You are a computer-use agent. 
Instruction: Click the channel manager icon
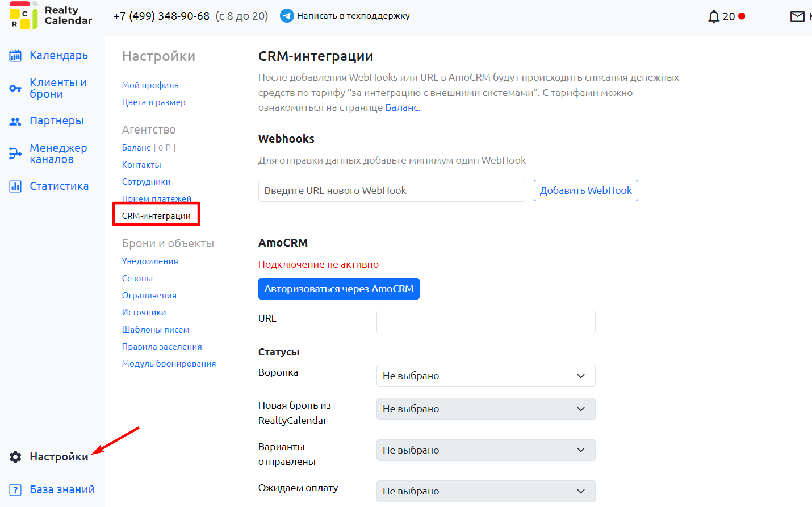click(x=15, y=153)
